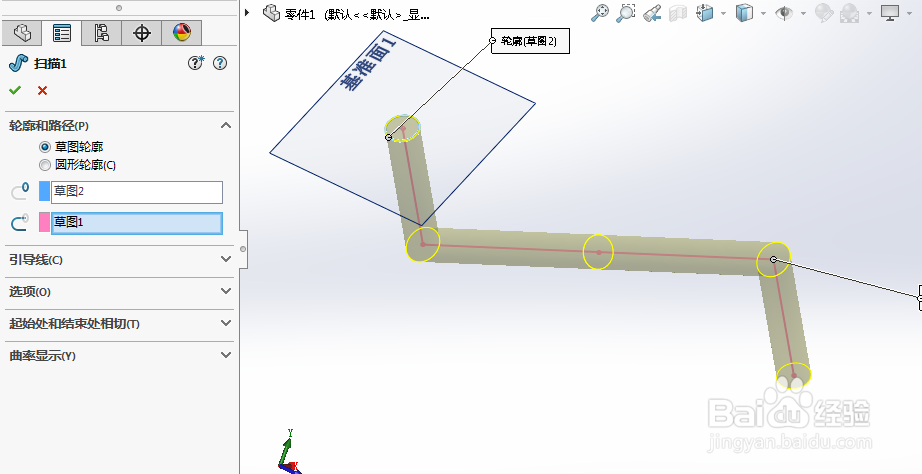Open the DisplayManager tab
Screen dimensions: 922x474
point(182,32)
